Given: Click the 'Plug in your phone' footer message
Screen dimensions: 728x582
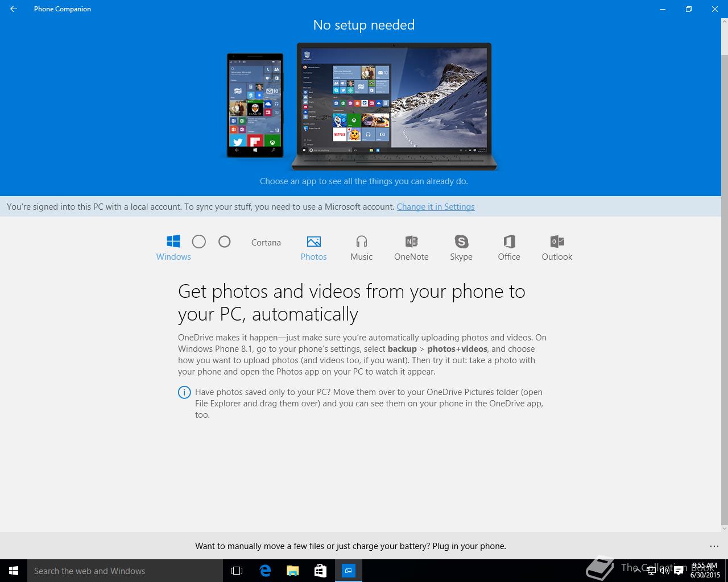Looking at the screenshot, I should pos(350,546).
